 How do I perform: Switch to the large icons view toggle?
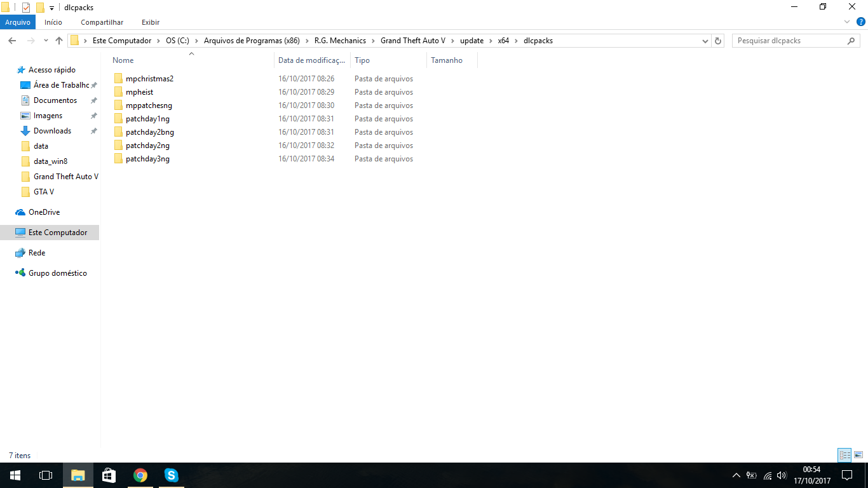pos(858,455)
